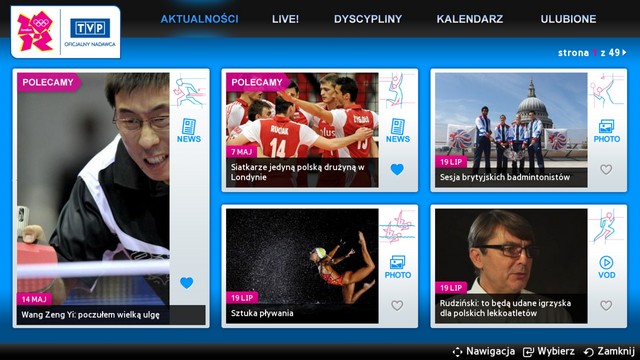Click '19 LIP' date on Rudziński card

pos(451,288)
